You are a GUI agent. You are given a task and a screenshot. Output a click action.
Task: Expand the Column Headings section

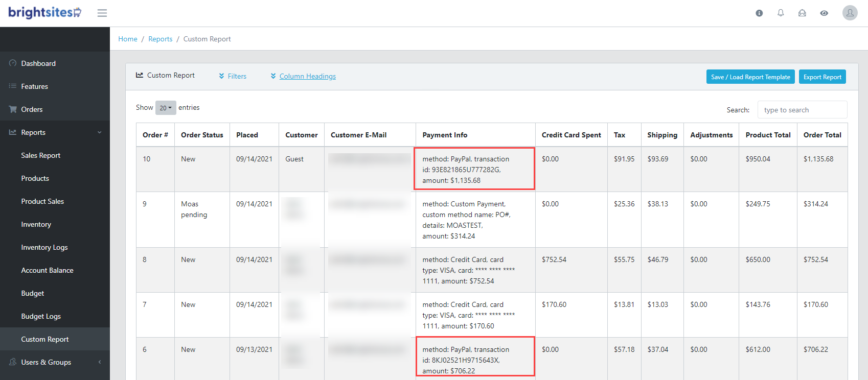(x=303, y=76)
